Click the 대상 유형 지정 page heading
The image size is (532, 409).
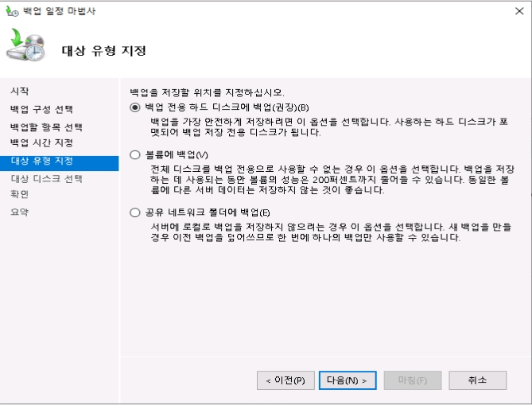(x=104, y=51)
